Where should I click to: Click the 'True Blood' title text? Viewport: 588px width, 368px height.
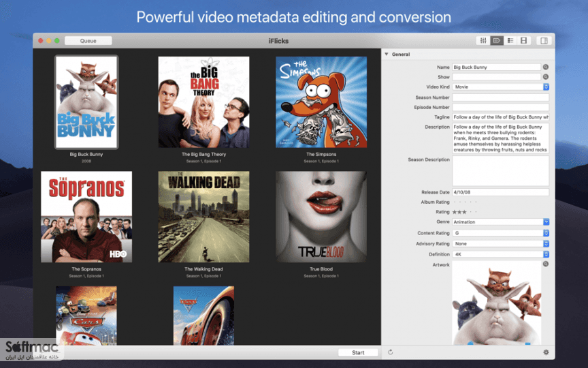(x=321, y=269)
